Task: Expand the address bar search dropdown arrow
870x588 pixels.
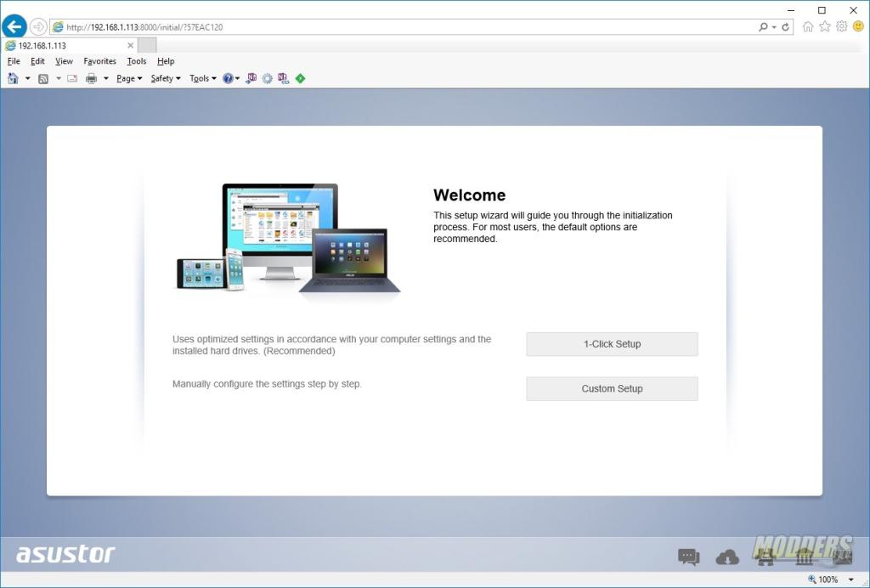Action: pyautogui.click(x=774, y=27)
